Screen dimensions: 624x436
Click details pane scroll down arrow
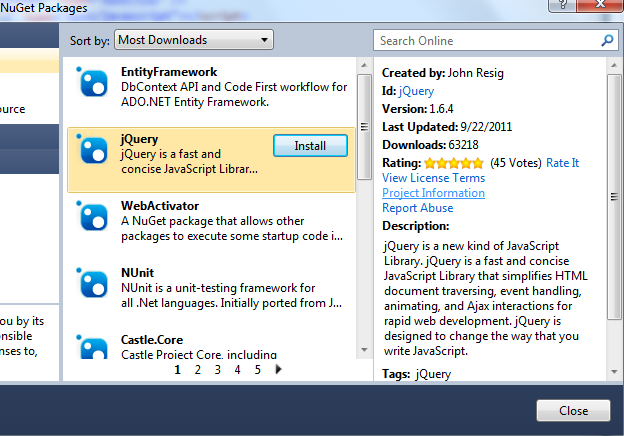point(614,372)
